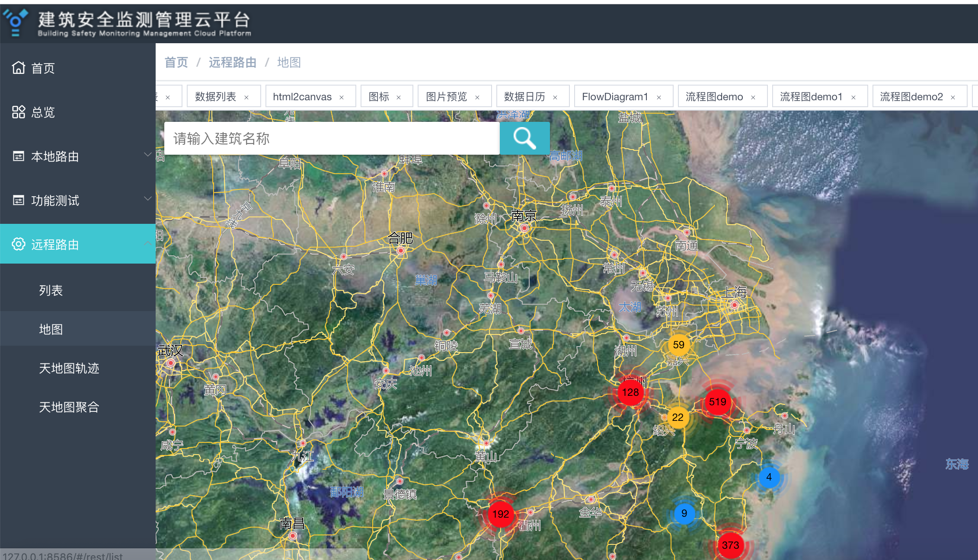978x560 pixels.
Task: Focus the 请输入建筑名称 search field
Action: [331, 138]
